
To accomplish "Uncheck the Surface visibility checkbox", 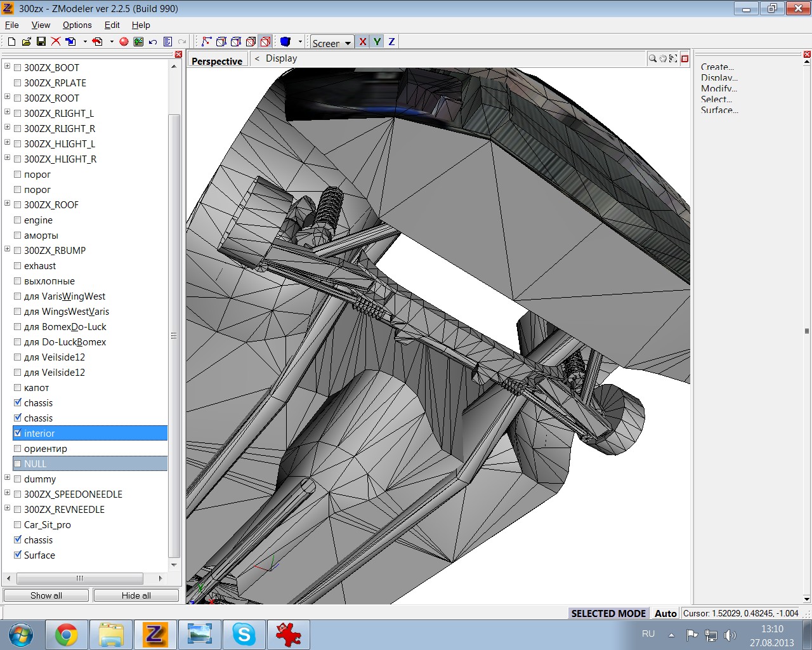I will 18,555.
